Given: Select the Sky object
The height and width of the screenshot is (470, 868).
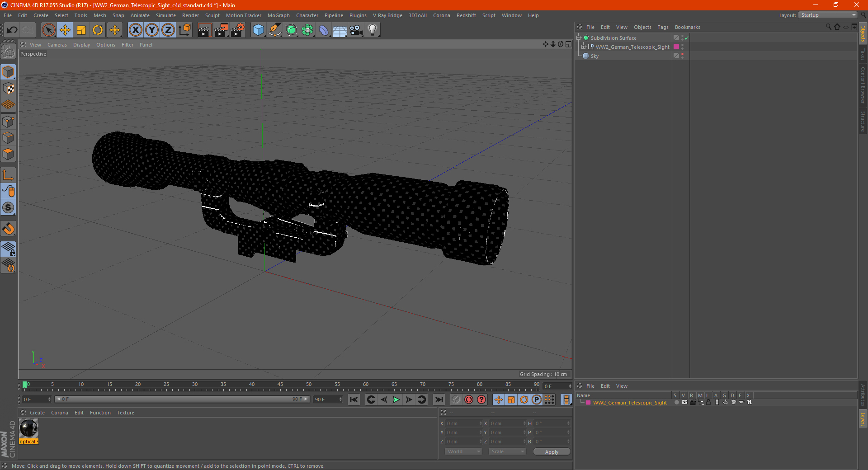Looking at the screenshot, I should click(594, 56).
